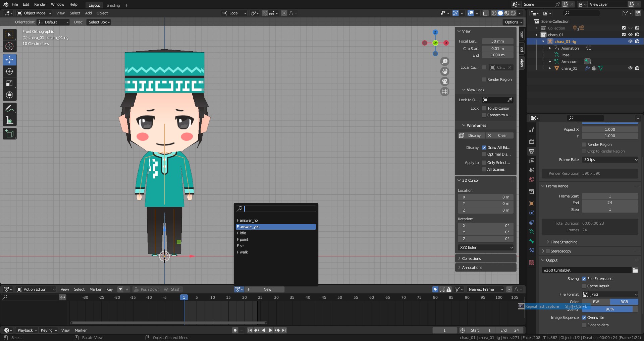Open the Frame Rate dropdown
This screenshot has height=341, width=644.
610,160
